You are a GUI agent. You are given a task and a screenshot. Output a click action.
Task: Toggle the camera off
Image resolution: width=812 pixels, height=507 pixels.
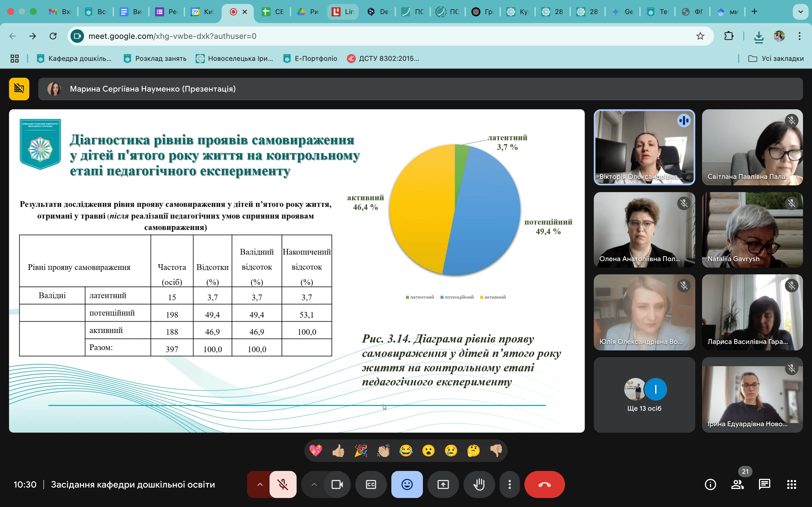click(337, 484)
